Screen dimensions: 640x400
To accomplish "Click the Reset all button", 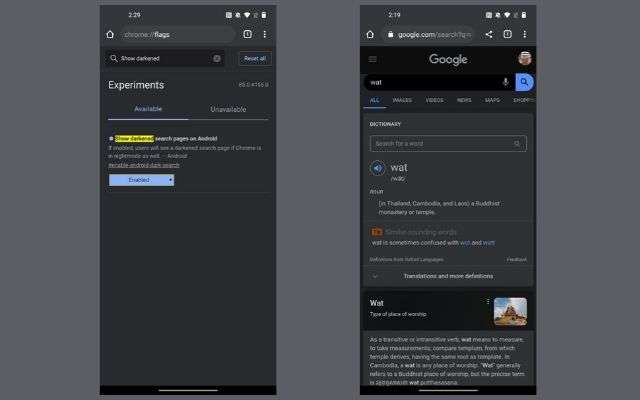I will (x=255, y=58).
